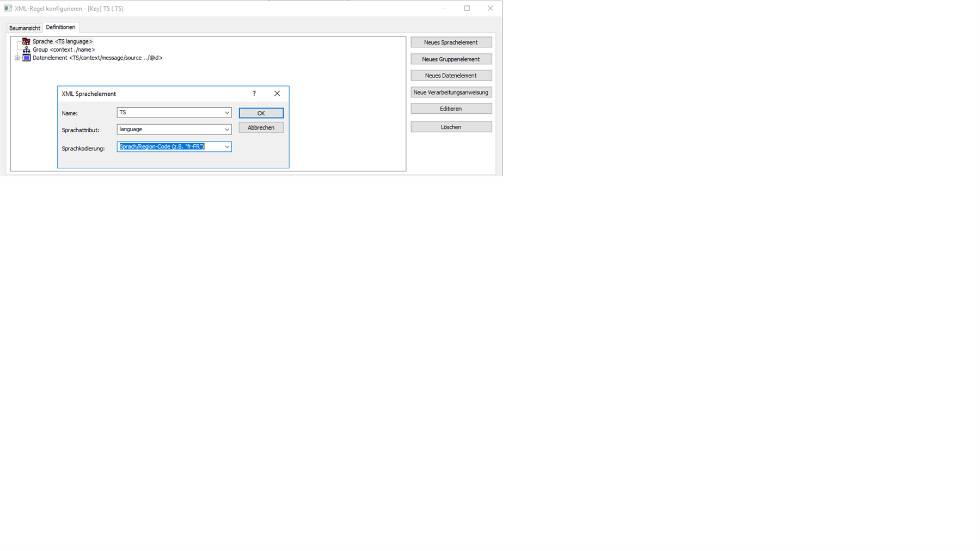Image resolution: width=980 pixels, height=551 pixels.
Task: Click the Abbrechen button
Action: tap(261, 127)
